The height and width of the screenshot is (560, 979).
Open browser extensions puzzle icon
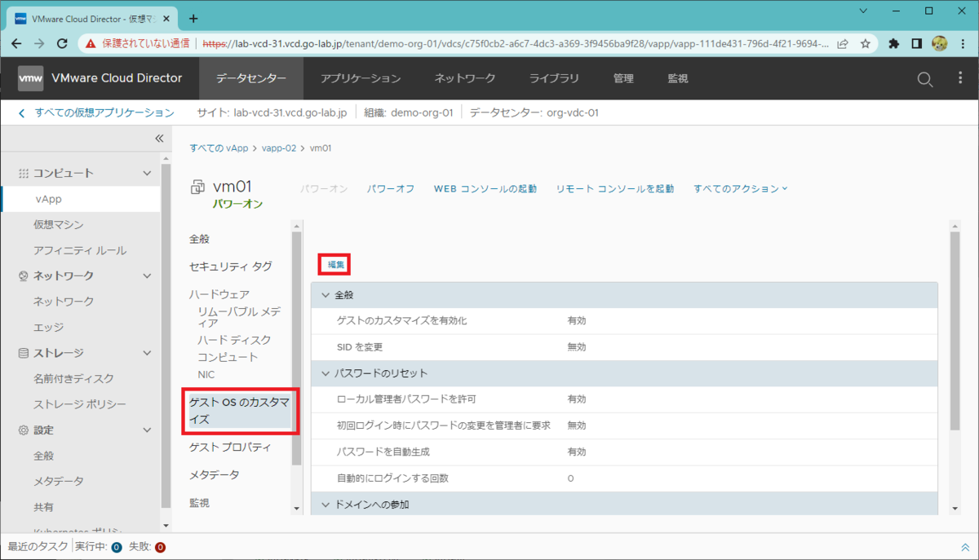click(894, 43)
